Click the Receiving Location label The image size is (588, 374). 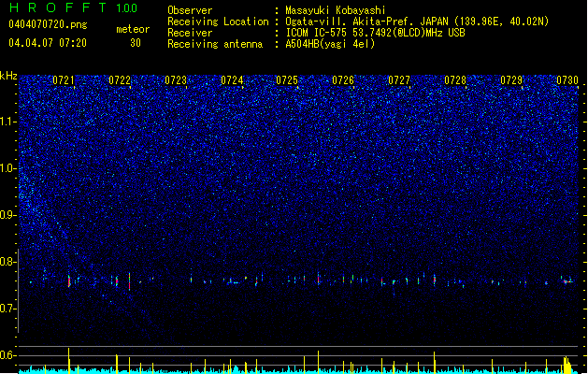click(x=218, y=22)
